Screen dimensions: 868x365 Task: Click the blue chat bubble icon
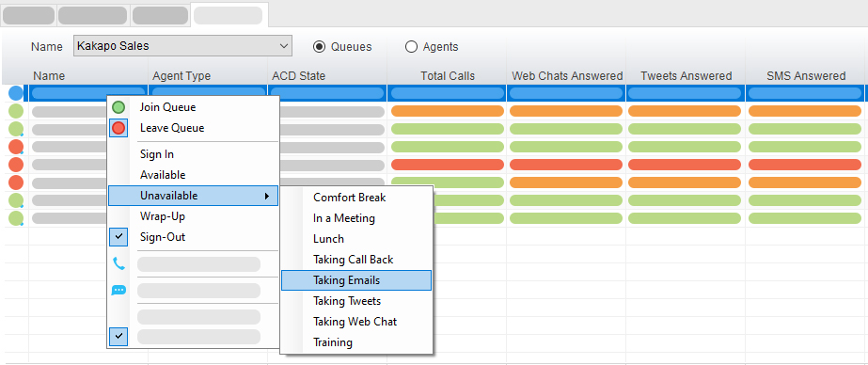tap(118, 291)
